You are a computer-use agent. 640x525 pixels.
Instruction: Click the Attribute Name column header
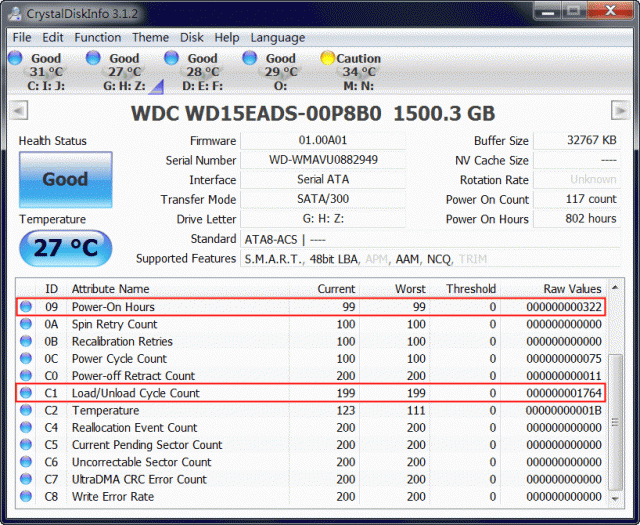tap(110, 289)
